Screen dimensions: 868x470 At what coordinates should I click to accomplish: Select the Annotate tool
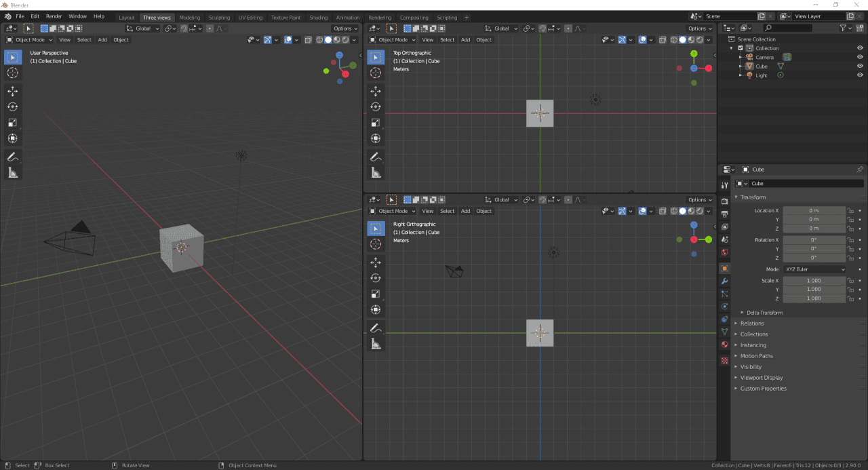[x=12, y=157]
